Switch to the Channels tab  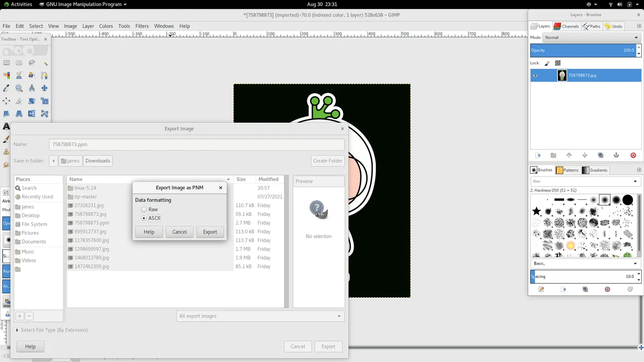tap(566, 26)
